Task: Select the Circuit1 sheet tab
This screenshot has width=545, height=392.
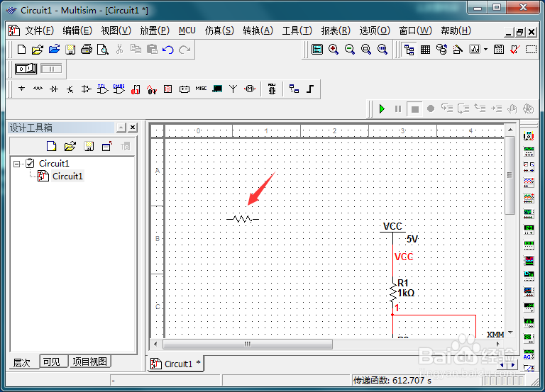Action: 175,364
